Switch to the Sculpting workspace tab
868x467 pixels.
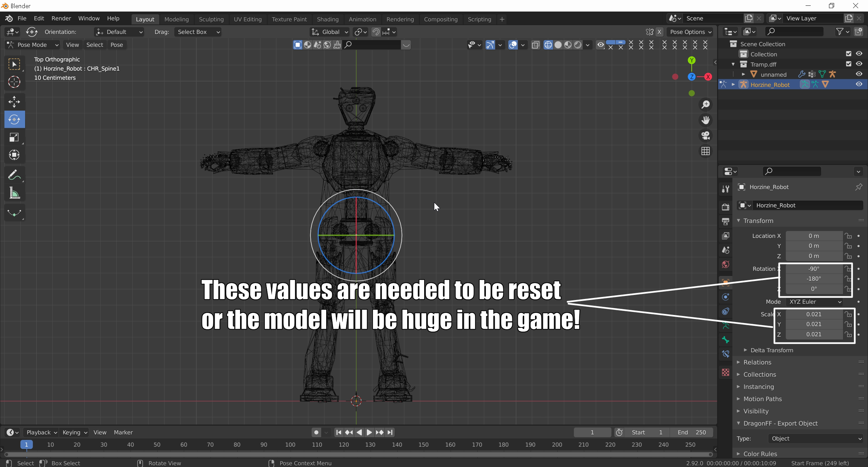coord(211,19)
